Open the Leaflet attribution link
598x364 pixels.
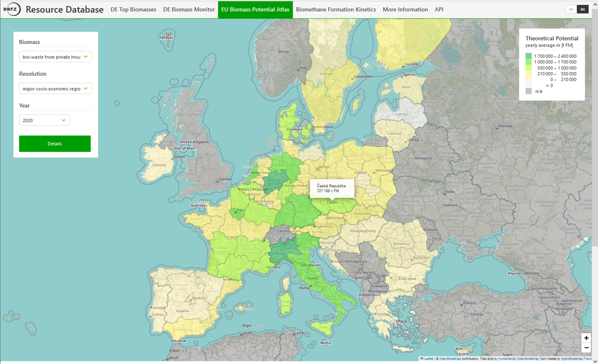click(428, 359)
